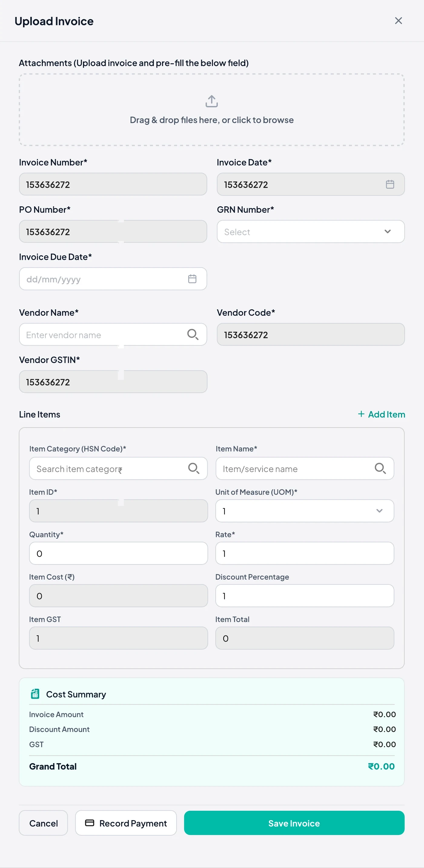Focus the Discount Percentage field
The width and height of the screenshot is (424, 868).
pyautogui.click(x=304, y=596)
